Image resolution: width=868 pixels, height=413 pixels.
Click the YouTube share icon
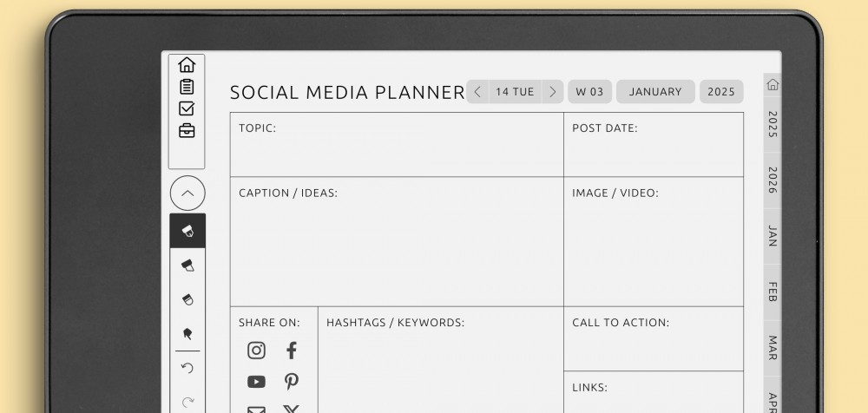point(256,382)
